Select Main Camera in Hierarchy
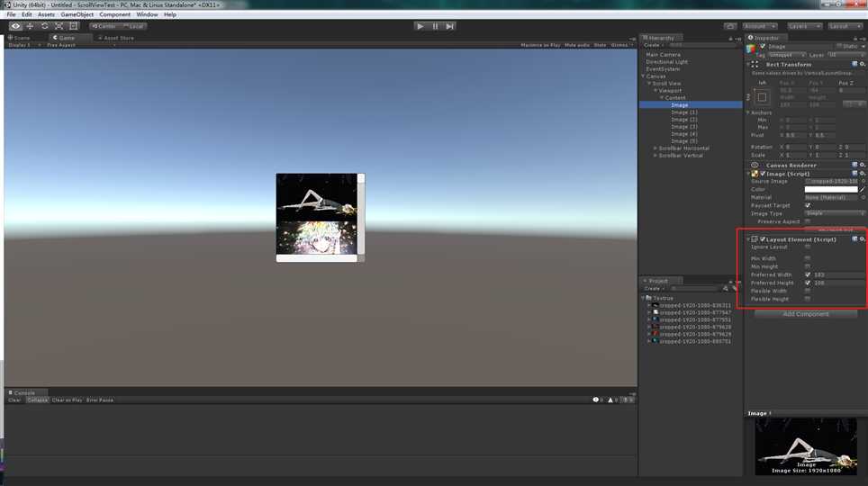The image size is (868, 486). coord(664,55)
